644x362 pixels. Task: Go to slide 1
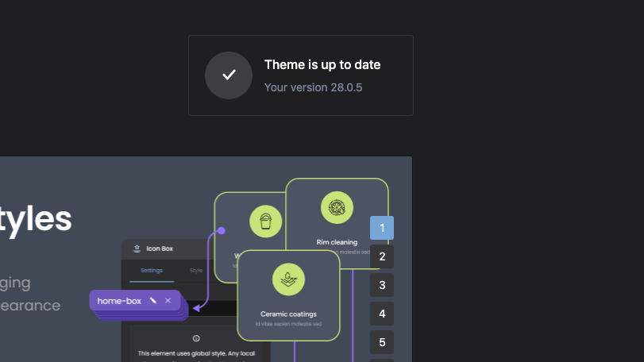382,228
